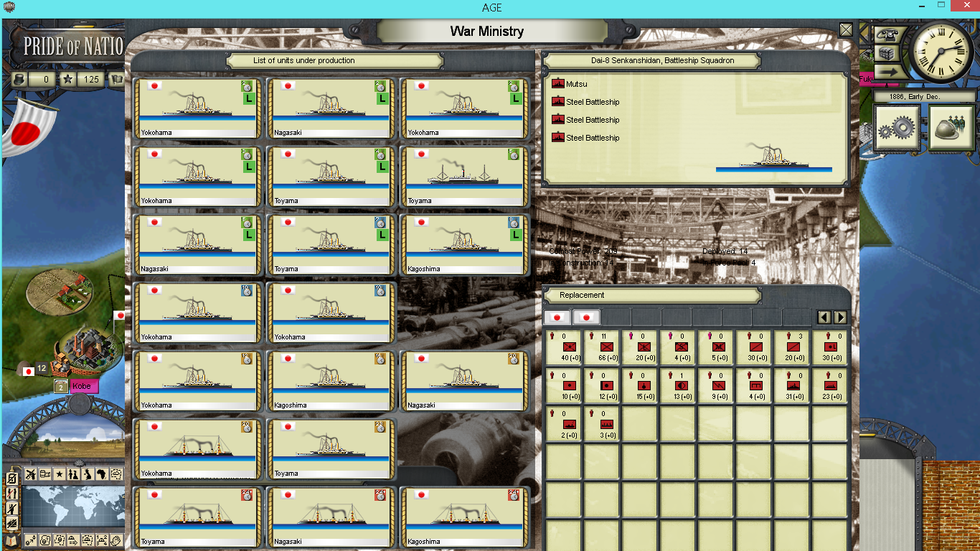
Task: Select replacement cell showing 15 (+0)
Action: tap(640, 386)
